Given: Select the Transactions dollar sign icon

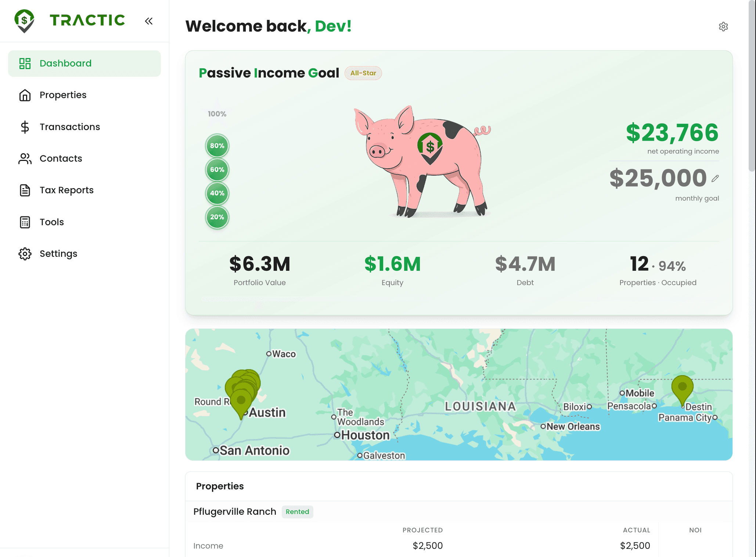Looking at the screenshot, I should coord(25,127).
